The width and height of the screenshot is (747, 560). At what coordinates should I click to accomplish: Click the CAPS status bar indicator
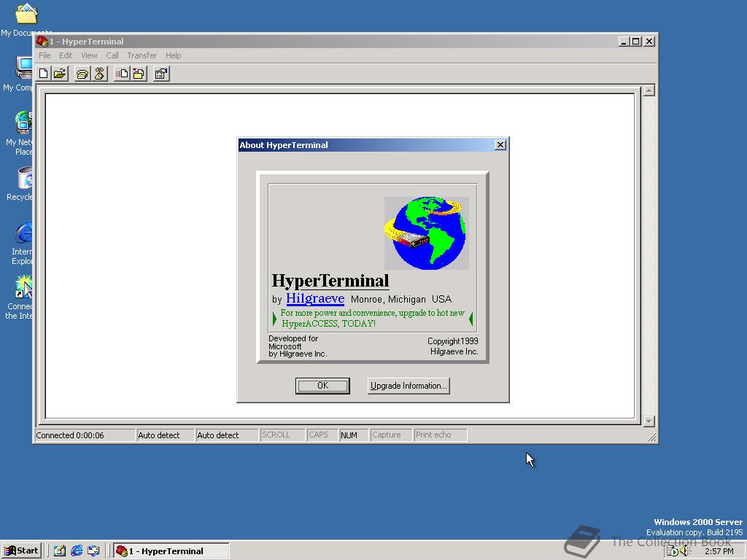pos(322,435)
